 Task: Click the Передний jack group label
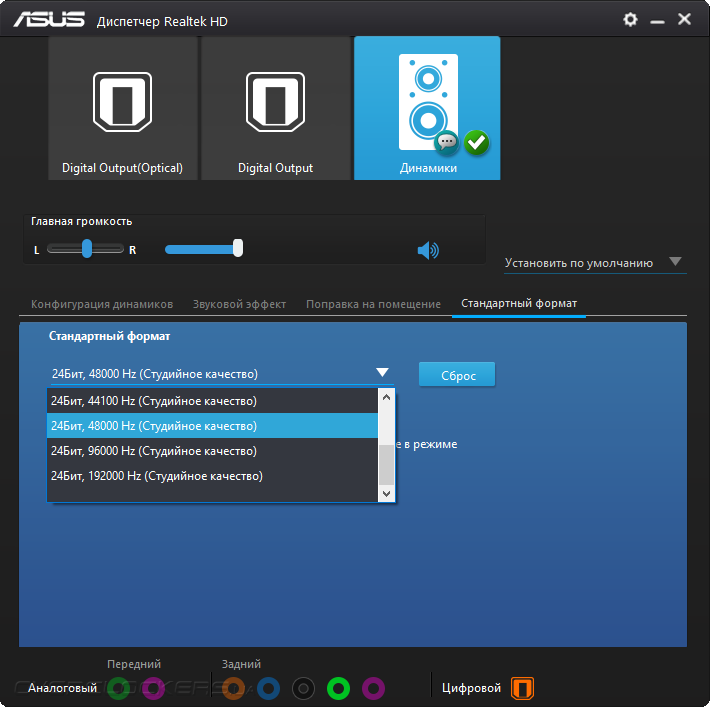(x=134, y=664)
